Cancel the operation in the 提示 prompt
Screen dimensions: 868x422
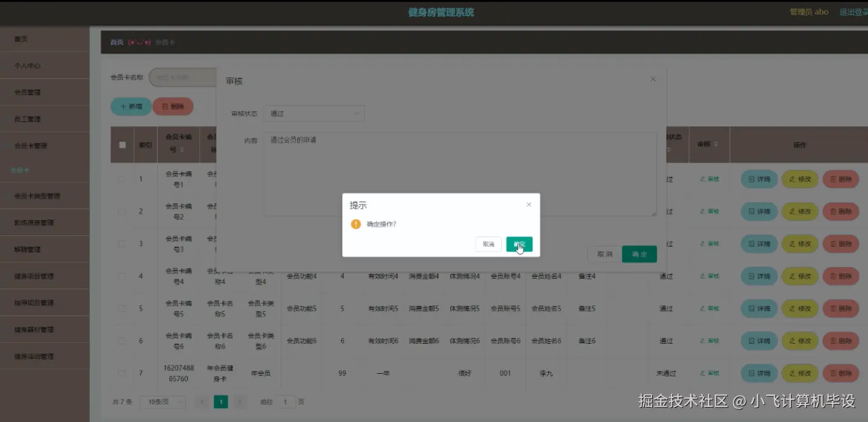[488, 244]
